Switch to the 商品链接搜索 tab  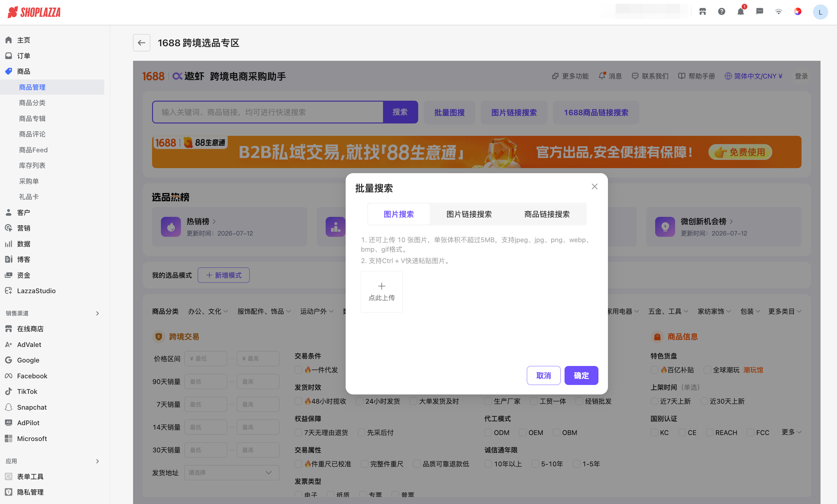pyautogui.click(x=547, y=214)
